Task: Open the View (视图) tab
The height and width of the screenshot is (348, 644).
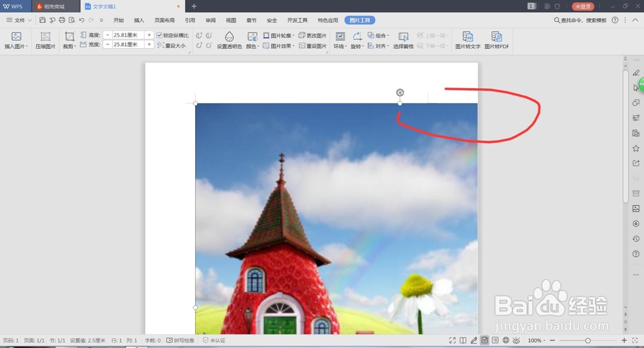Action: pyautogui.click(x=231, y=20)
